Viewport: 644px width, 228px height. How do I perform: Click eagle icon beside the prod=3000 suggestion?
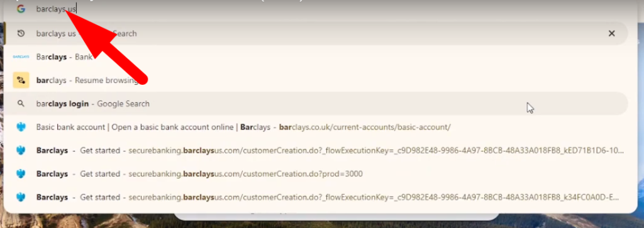click(21, 174)
